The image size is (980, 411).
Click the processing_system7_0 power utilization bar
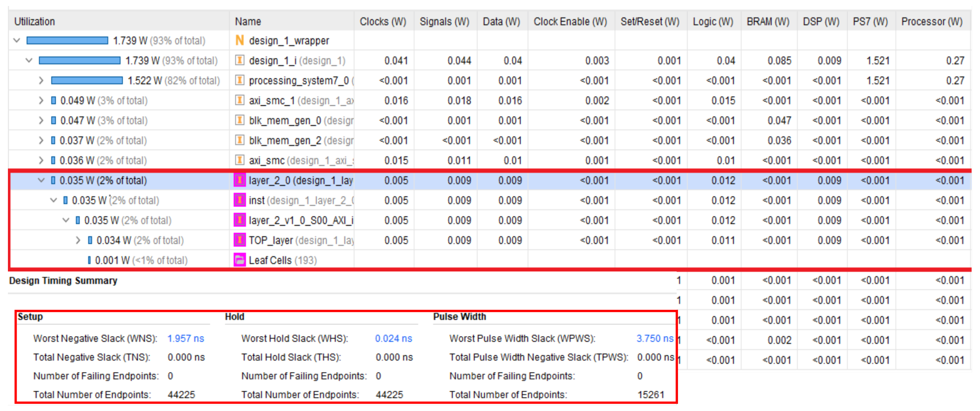click(x=87, y=81)
